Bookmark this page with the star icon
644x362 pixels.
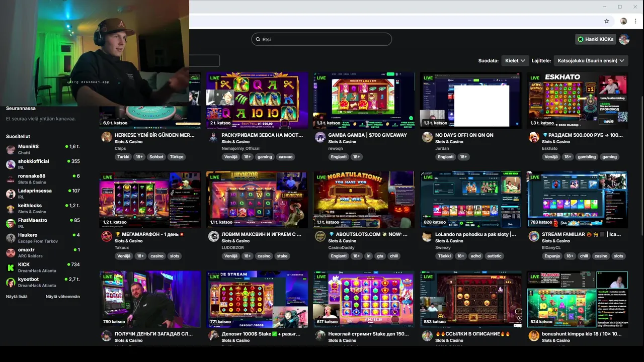[607, 21]
